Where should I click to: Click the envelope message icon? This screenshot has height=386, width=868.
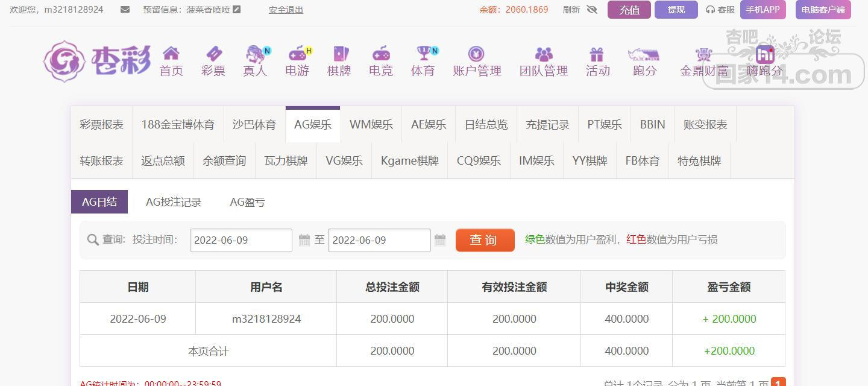tap(125, 10)
